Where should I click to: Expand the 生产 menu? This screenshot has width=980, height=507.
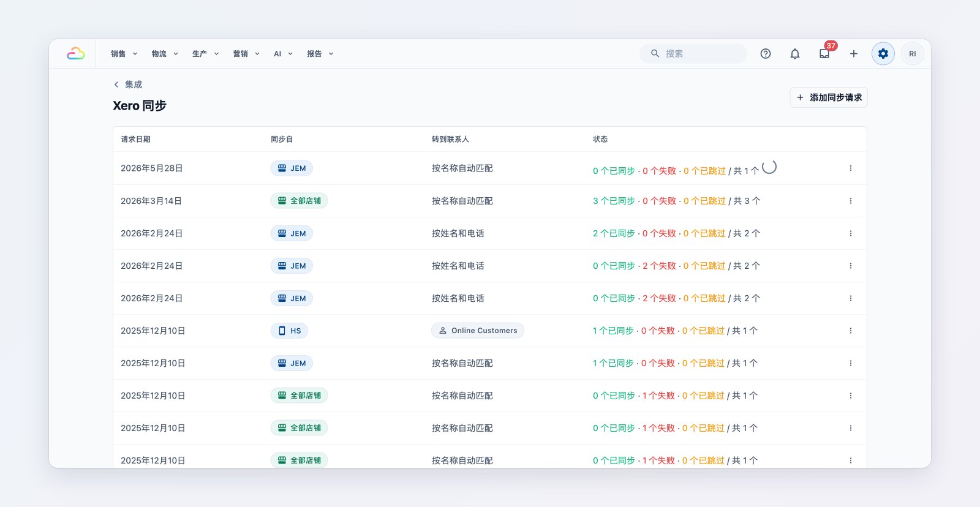pyautogui.click(x=206, y=54)
